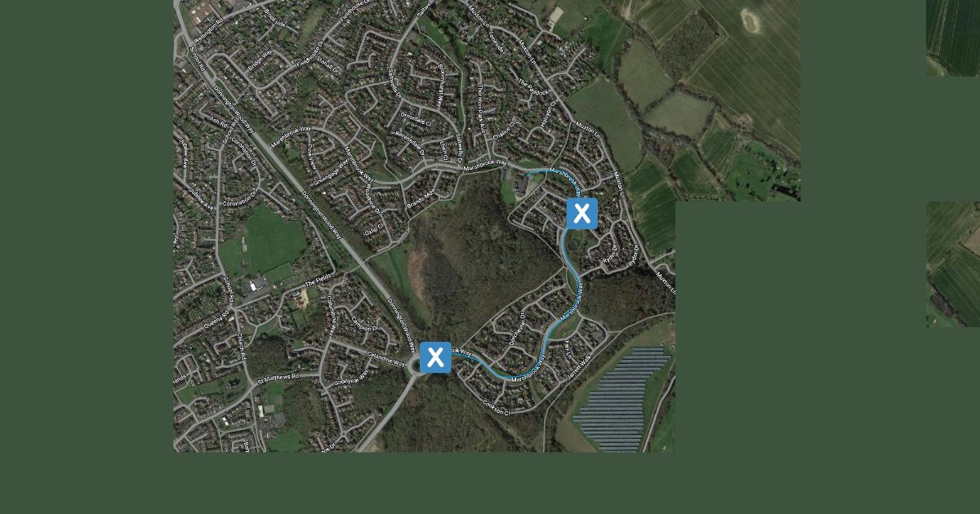Click the detached map tile at top right
Viewport: 980px width, 514px height.
click(953, 38)
